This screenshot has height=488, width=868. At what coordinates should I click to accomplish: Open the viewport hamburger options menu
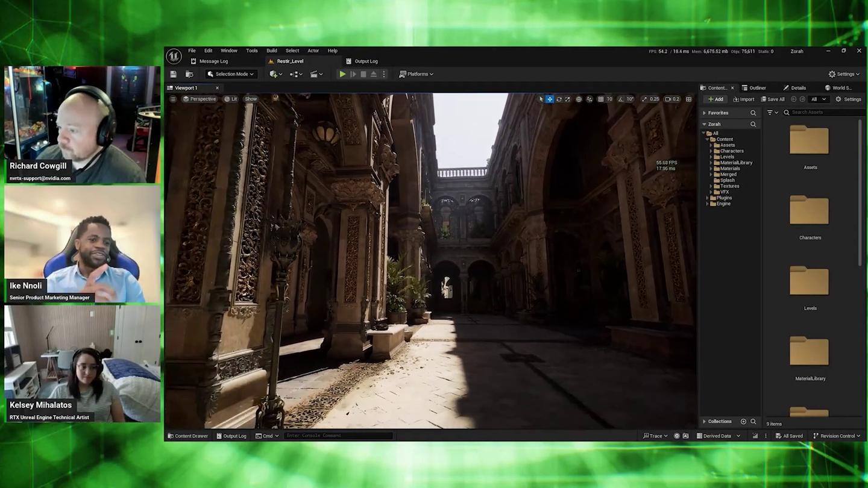173,99
